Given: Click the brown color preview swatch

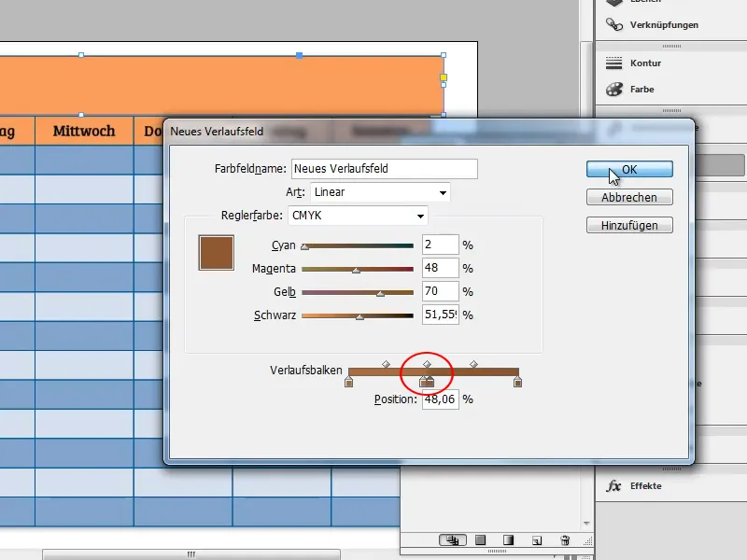Looking at the screenshot, I should click(217, 253).
